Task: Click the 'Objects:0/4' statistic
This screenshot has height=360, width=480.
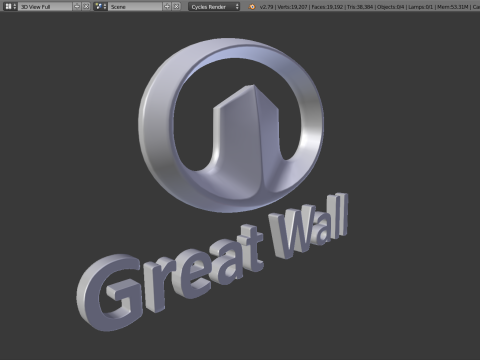Action: [390, 7]
